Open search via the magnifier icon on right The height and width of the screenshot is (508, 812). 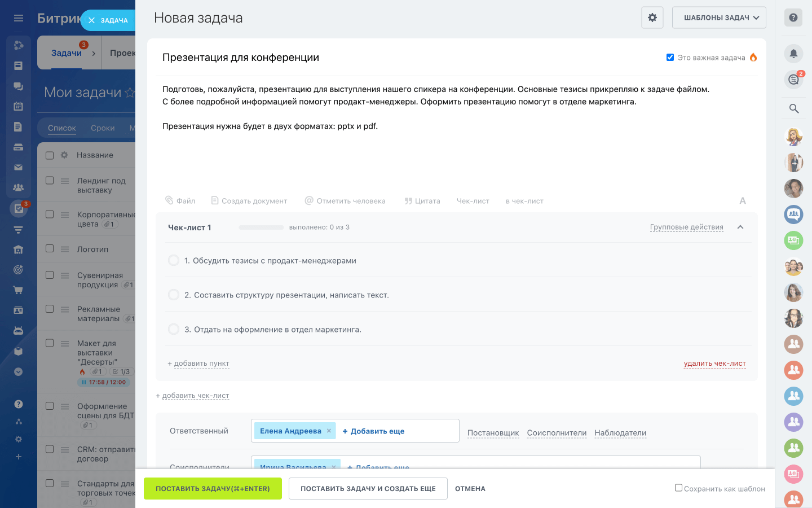(x=793, y=108)
